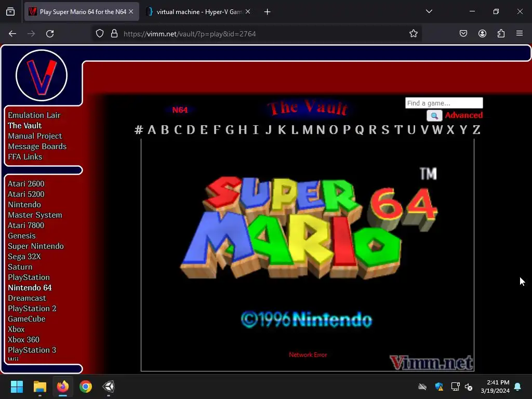This screenshot has height=399, width=532.
Task: Close the Play Super Mario 64 tab
Action: pyautogui.click(x=131, y=11)
